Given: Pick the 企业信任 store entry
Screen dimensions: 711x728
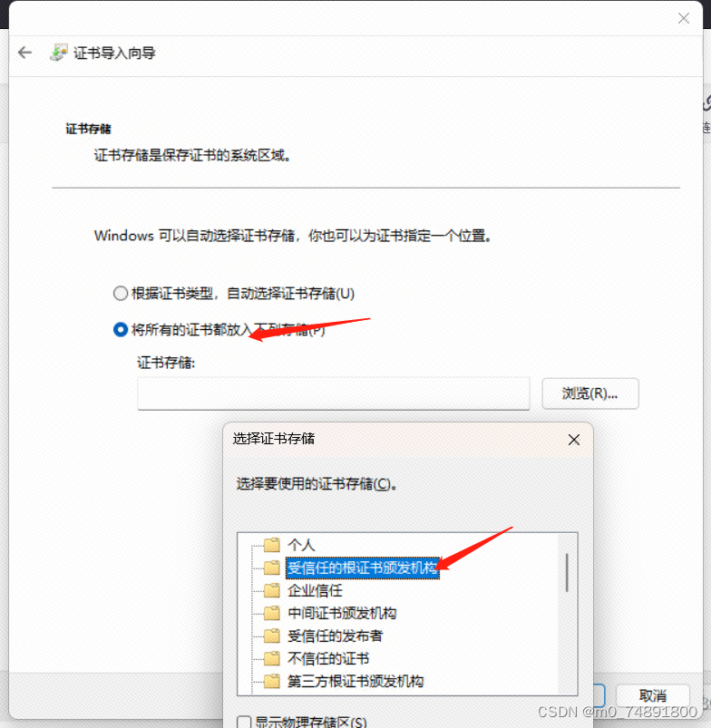Looking at the screenshot, I should 315,590.
